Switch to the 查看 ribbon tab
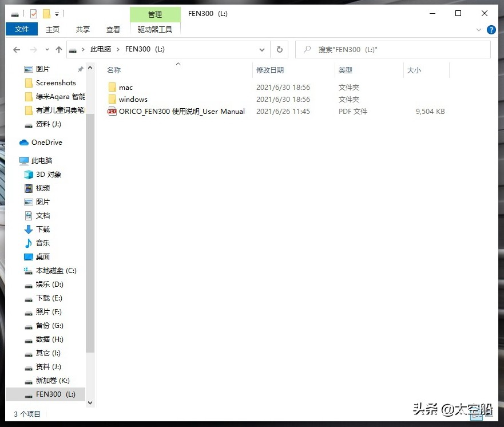 [x=113, y=29]
